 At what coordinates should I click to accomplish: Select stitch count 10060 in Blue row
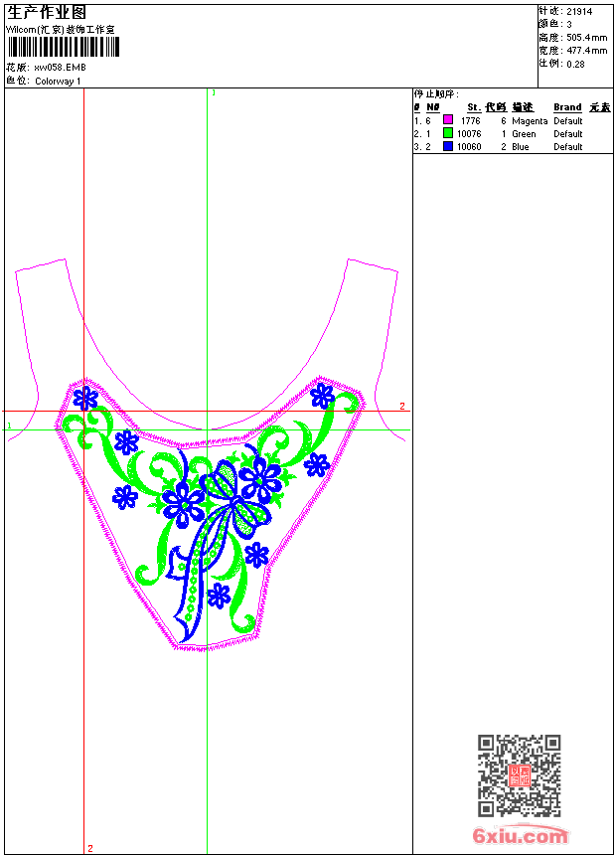pos(469,147)
